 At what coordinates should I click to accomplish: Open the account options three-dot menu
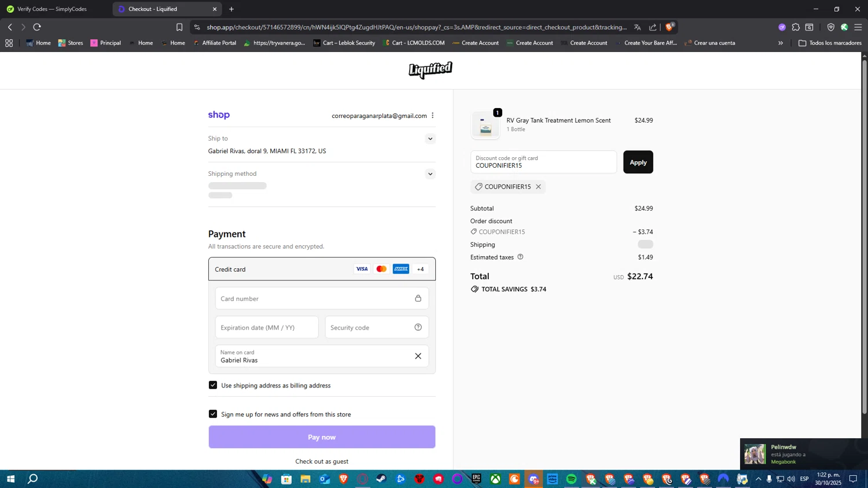coord(432,116)
